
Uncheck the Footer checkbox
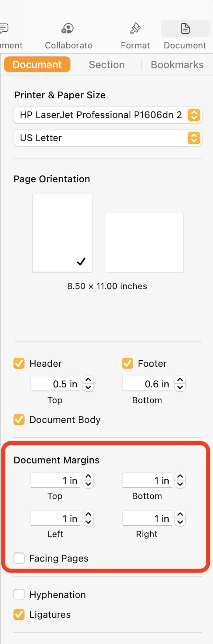click(x=127, y=363)
